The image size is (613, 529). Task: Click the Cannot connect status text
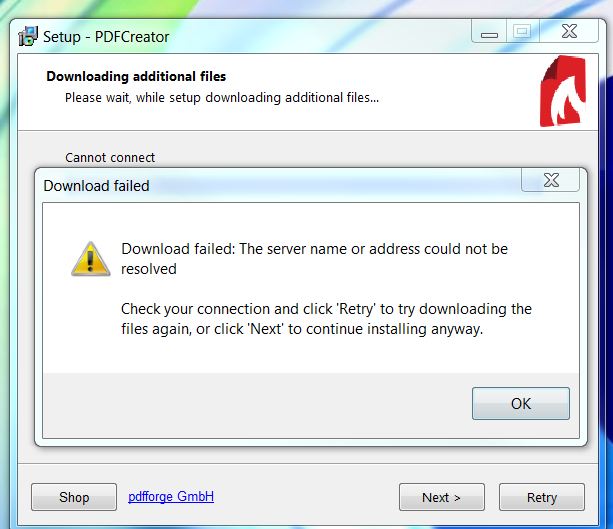tap(110, 157)
